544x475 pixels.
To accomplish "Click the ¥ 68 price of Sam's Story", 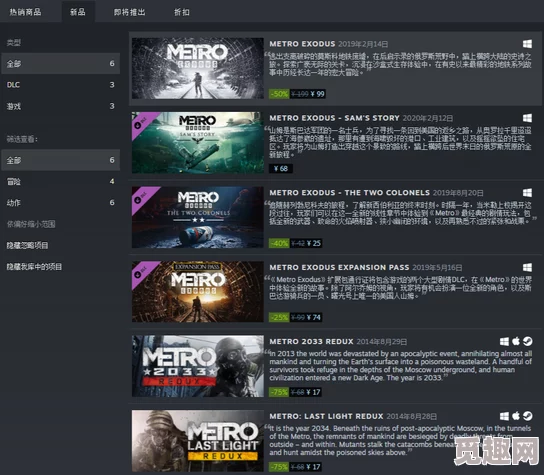I will 281,169.
